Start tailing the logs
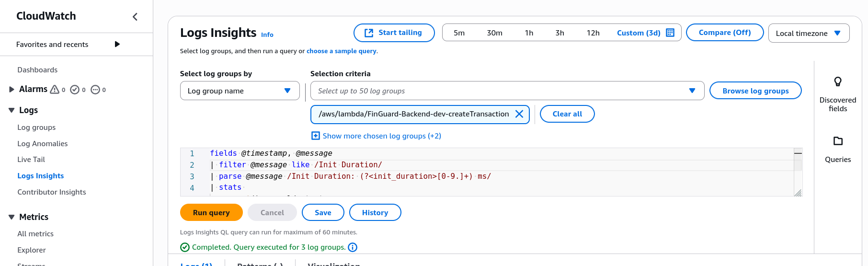 [394, 33]
